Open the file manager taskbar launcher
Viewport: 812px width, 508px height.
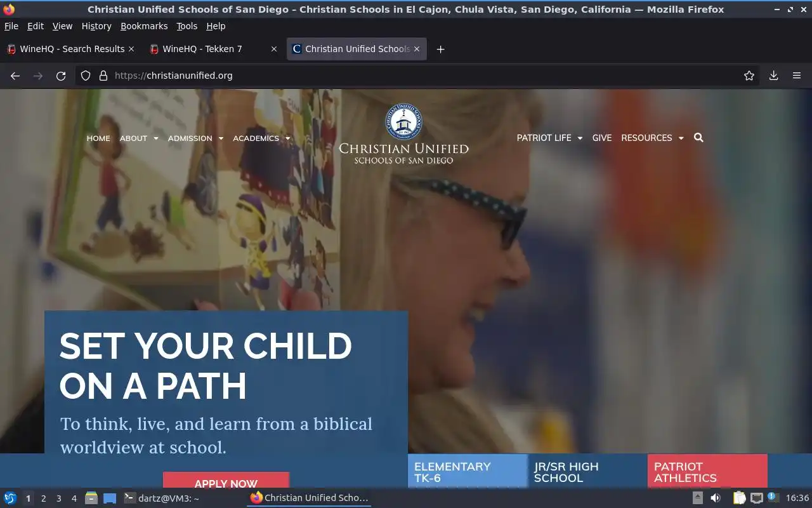(x=91, y=498)
